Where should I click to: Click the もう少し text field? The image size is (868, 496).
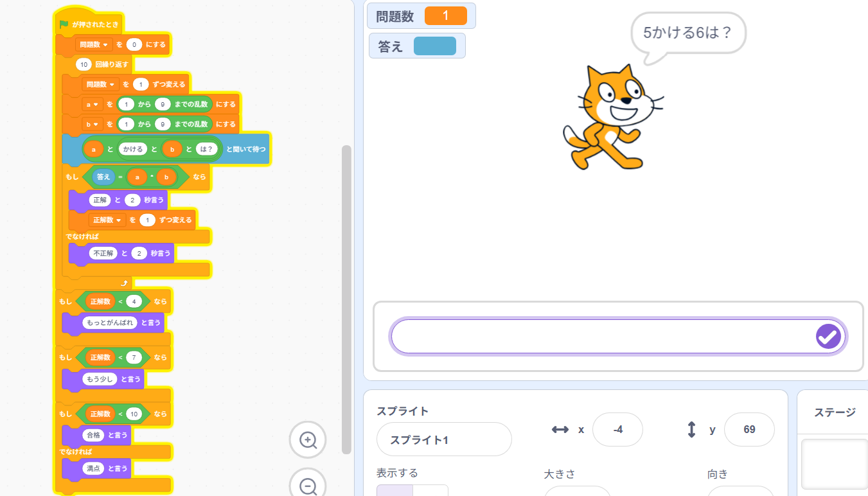tap(100, 379)
